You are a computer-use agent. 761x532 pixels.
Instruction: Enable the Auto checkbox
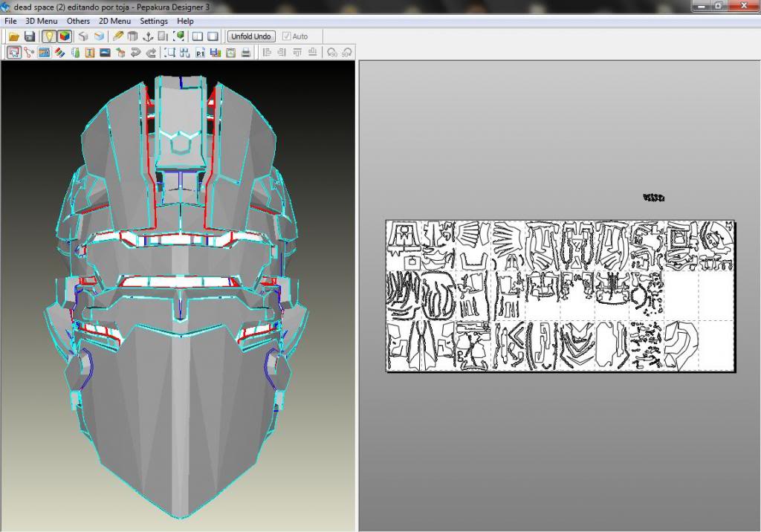click(287, 36)
